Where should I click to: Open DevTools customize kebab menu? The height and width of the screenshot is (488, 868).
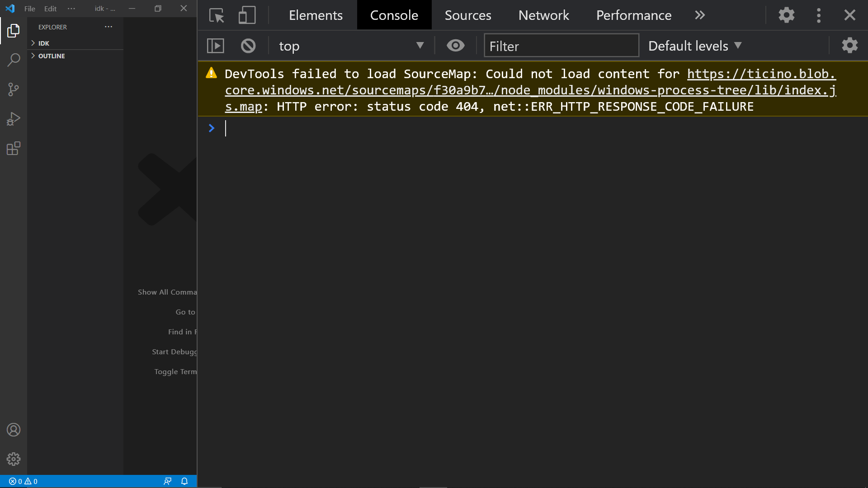[819, 15]
